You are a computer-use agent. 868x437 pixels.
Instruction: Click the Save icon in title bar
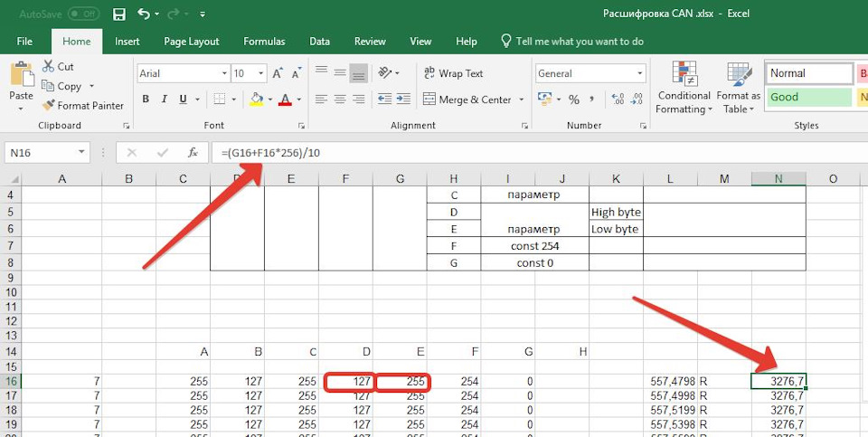pos(119,14)
